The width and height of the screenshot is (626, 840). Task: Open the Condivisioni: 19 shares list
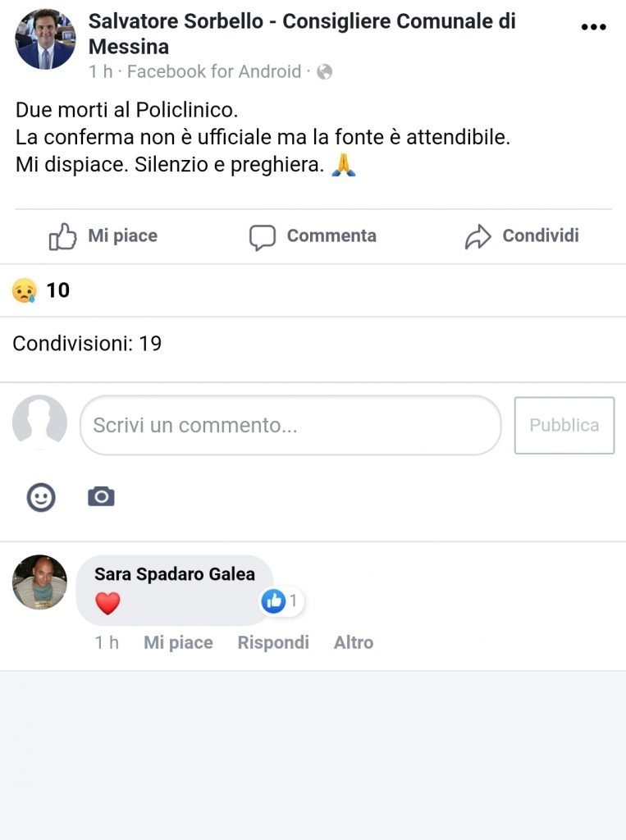click(x=87, y=343)
